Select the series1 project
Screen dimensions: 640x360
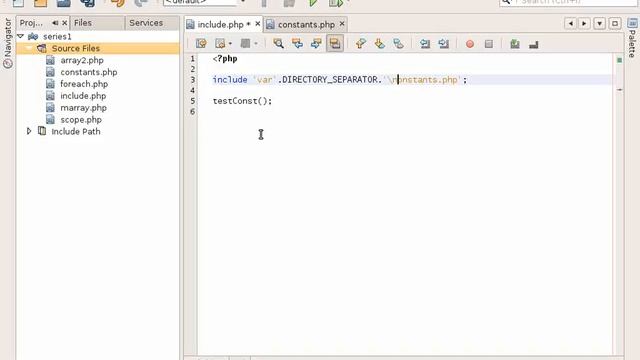point(57,36)
